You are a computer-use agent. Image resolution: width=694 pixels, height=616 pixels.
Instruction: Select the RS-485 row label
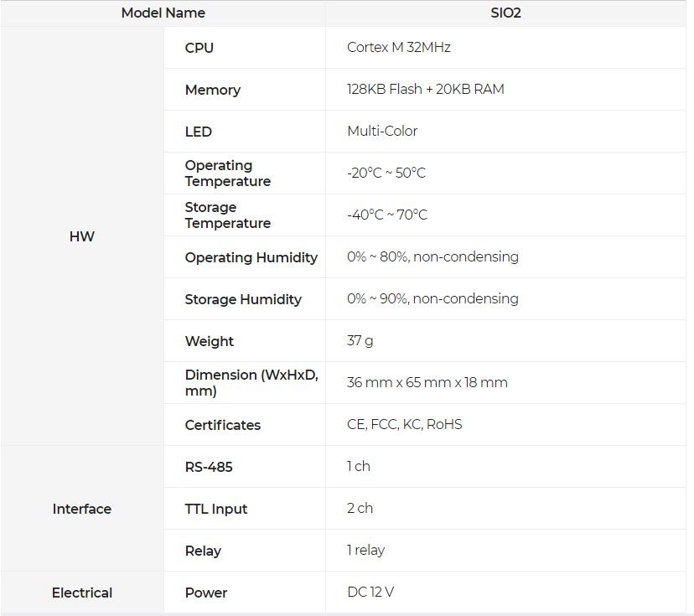point(209,467)
